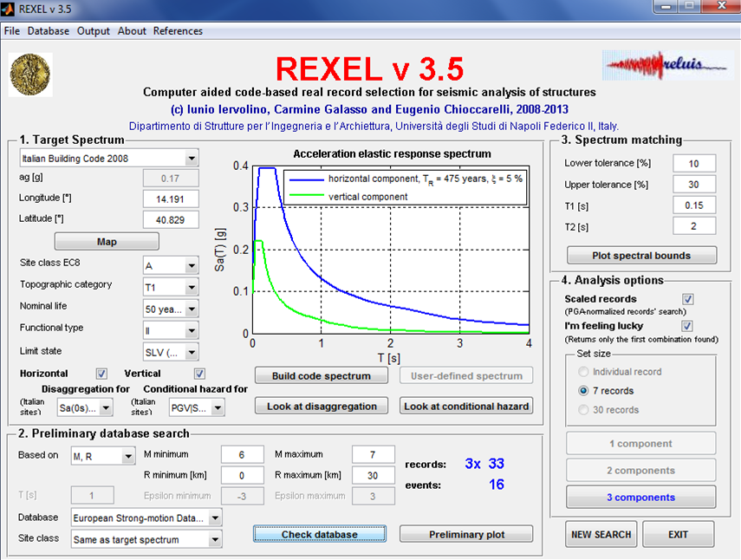Click the records count '3x 33'

click(484, 464)
